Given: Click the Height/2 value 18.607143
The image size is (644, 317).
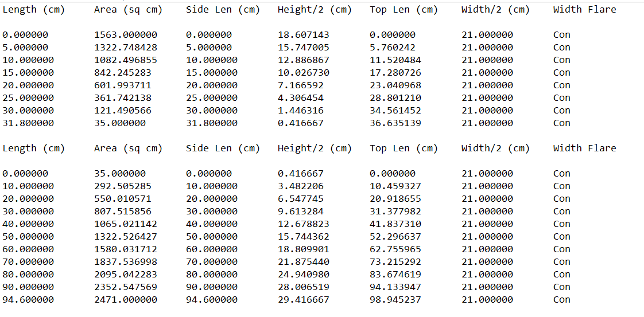Looking at the screenshot, I should 304,36.
